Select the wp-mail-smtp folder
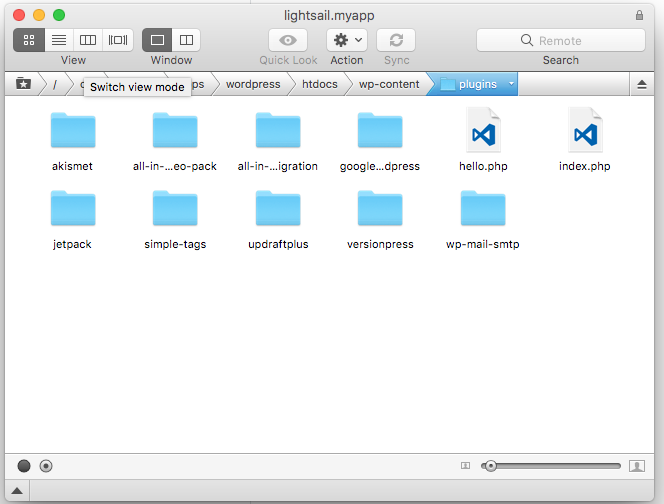The height and width of the screenshot is (504, 664). pos(483,208)
